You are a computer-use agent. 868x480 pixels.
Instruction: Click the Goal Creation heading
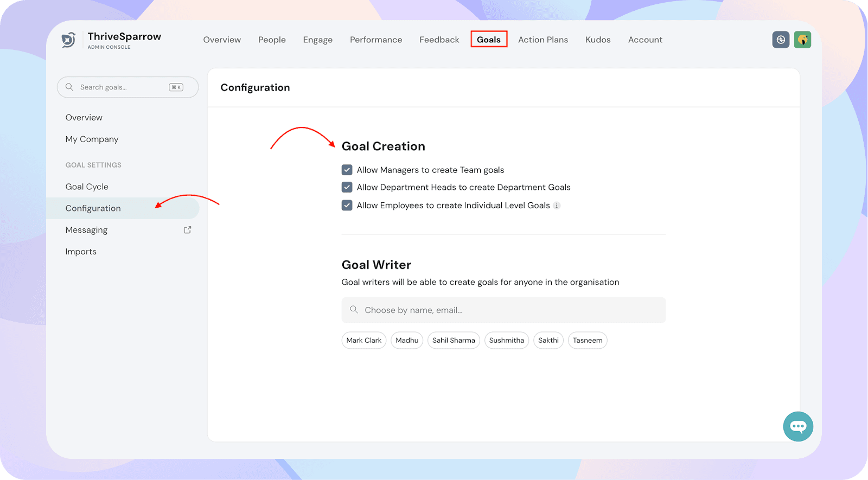click(x=384, y=146)
